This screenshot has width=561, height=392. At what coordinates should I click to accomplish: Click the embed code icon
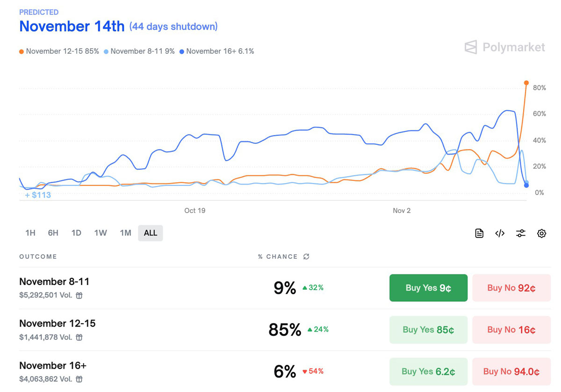pyautogui.click(x=500, y=233)
